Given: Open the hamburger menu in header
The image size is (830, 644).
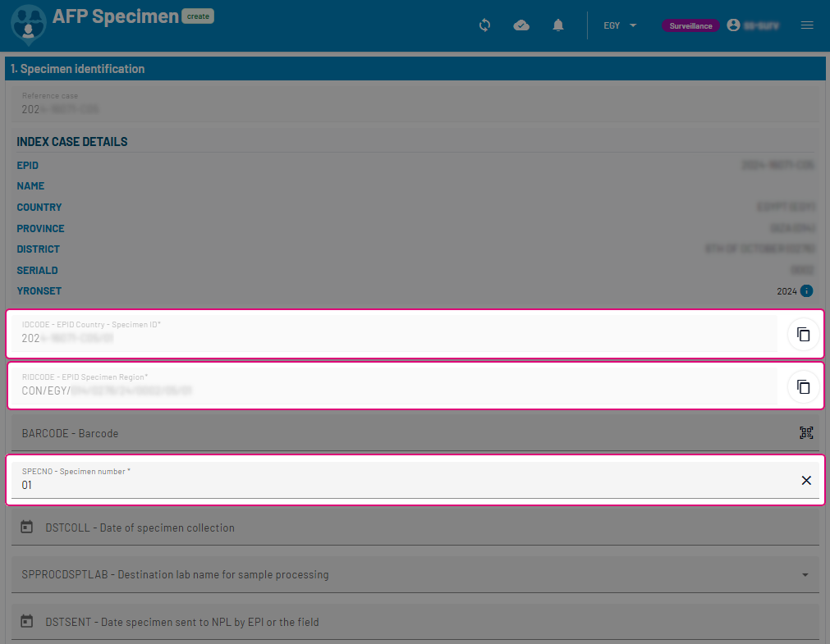Looking at the screenshot, I should [x=807, y=25].
